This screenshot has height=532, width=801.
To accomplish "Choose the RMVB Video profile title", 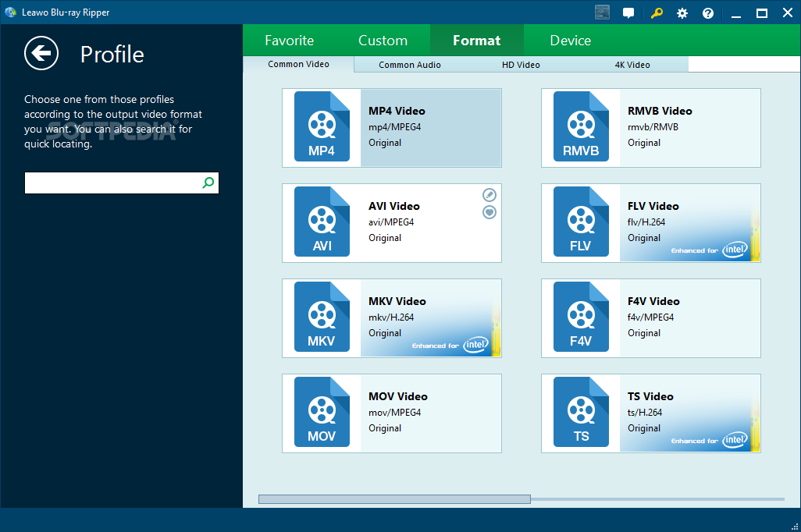I will [660, 111].
